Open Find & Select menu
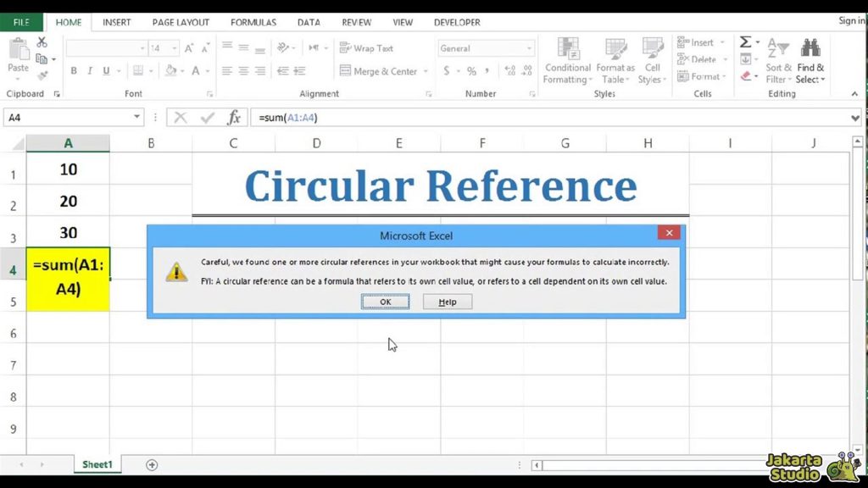Screen dimensions: 868x488 (x=810, y=61)
